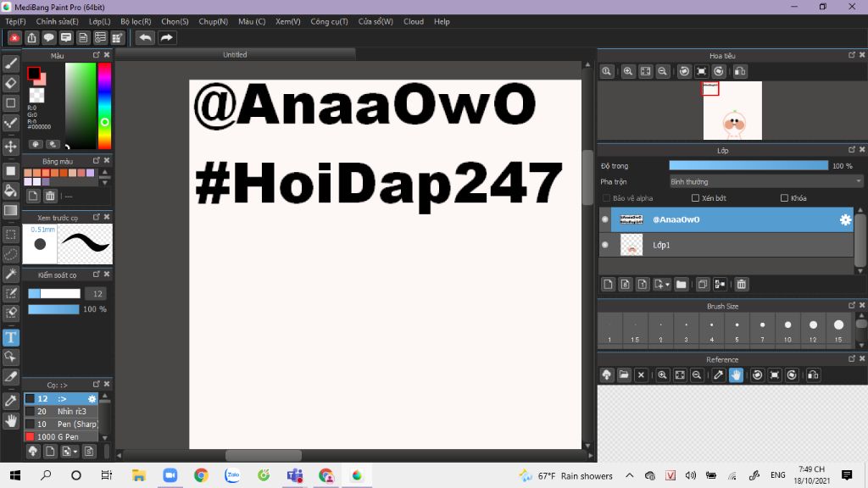868x488 pixels.
Task: Activate the rectangular Select tool
Action: pyautogui.click(x=10, y=235)
